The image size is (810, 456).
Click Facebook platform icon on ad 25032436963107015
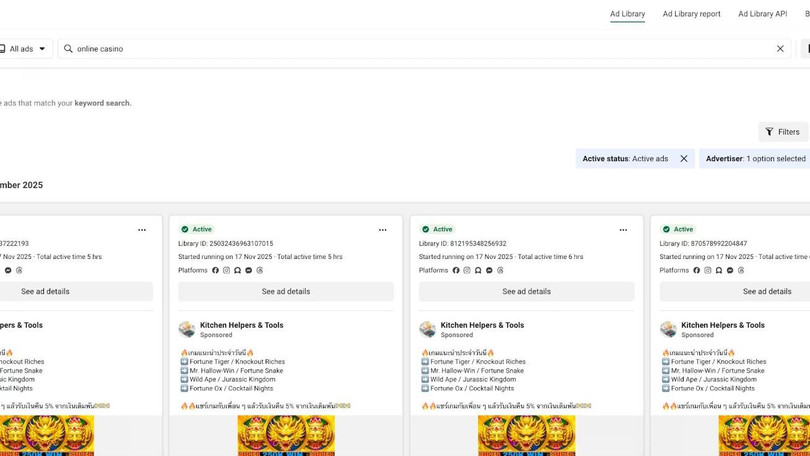click(x=215, y=270)
